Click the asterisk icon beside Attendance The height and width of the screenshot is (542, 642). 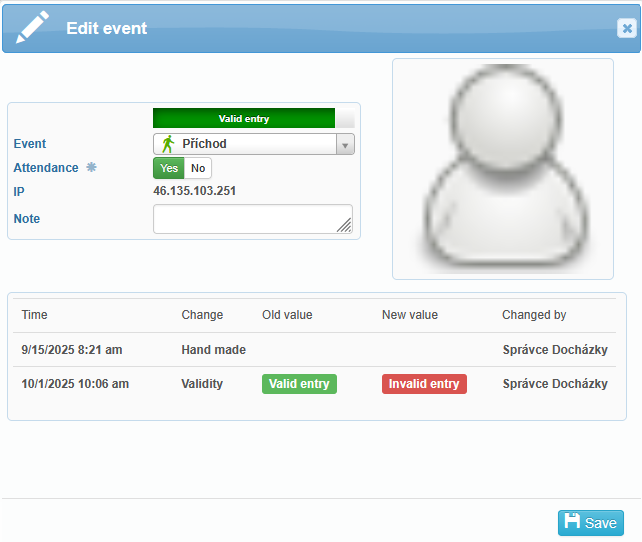coord(91,168)
